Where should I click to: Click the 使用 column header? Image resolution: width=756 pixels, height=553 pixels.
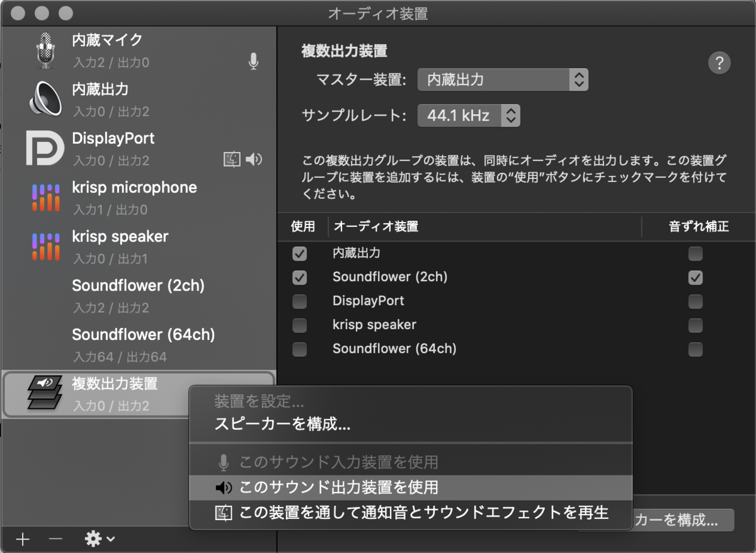[x=303, y=226]
